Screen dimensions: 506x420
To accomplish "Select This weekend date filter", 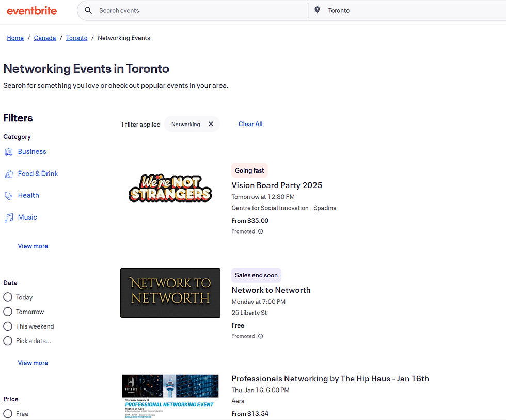I will point(8,326).
